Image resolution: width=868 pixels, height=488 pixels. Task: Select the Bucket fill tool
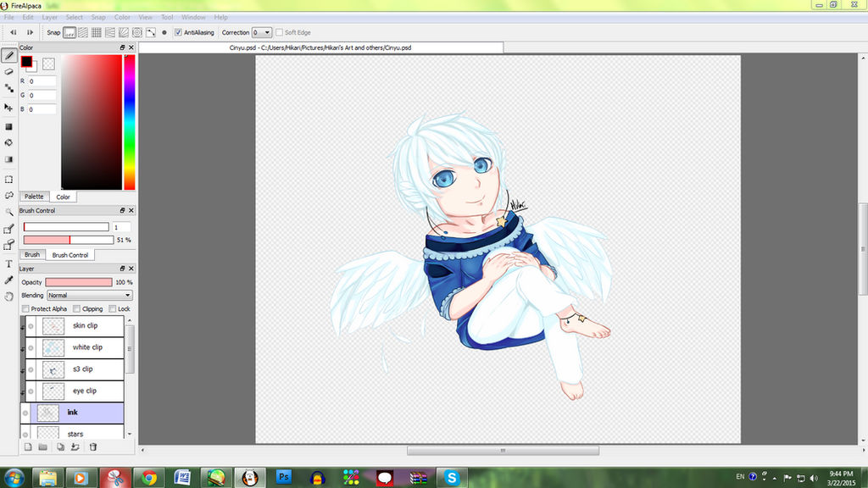tap(8, 142)
